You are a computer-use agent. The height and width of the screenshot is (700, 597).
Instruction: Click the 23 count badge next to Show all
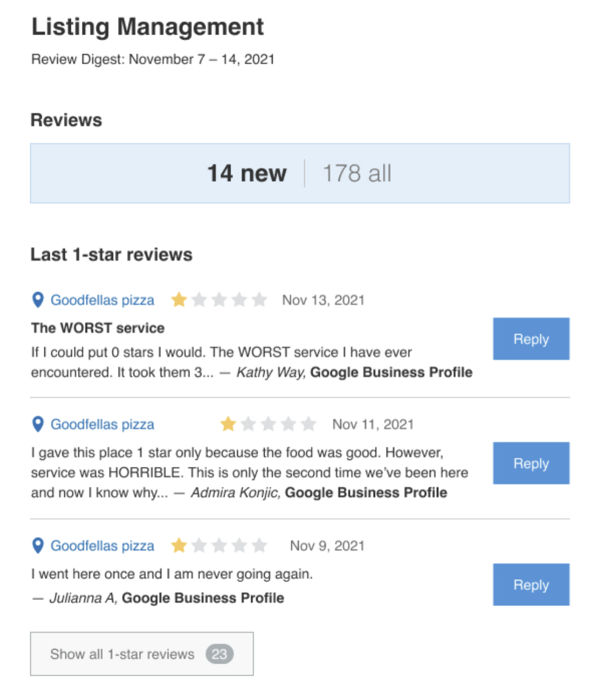click(x=220, y=653)
